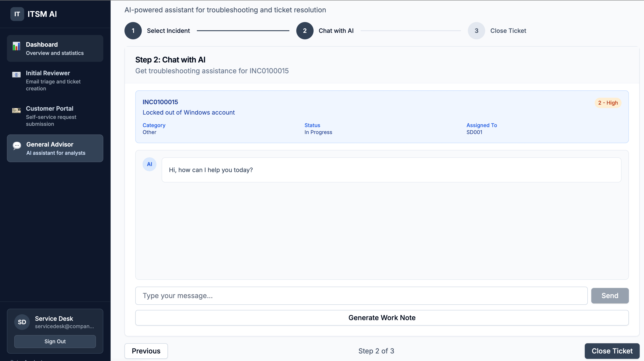Click the ITSM AI logo icon
644x361 pixels.
[17, 14]
